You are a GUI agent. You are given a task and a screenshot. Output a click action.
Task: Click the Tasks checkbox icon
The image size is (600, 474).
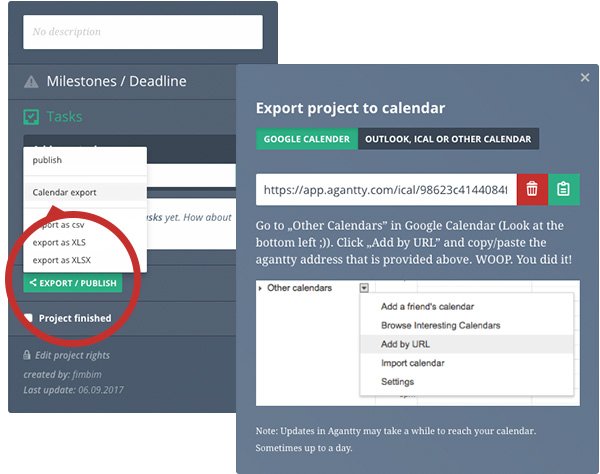point(31,117)
